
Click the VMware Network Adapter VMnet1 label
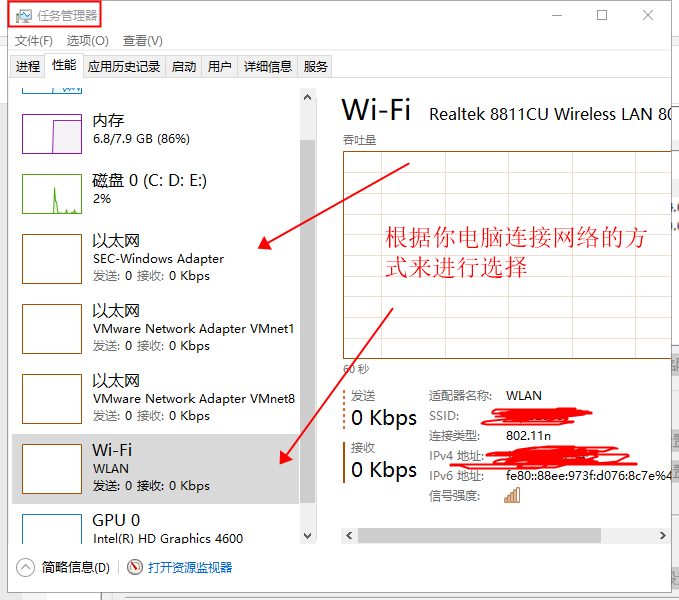click(194, 329)
